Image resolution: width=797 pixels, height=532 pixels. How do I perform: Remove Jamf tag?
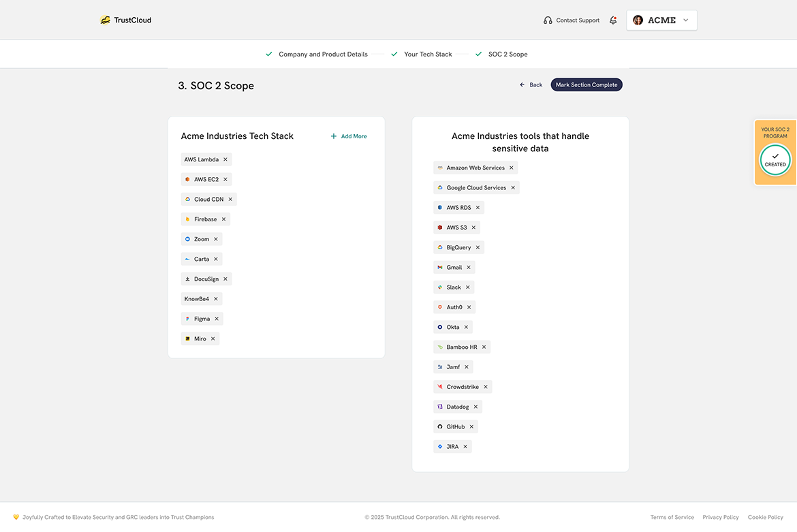point(467,367)
